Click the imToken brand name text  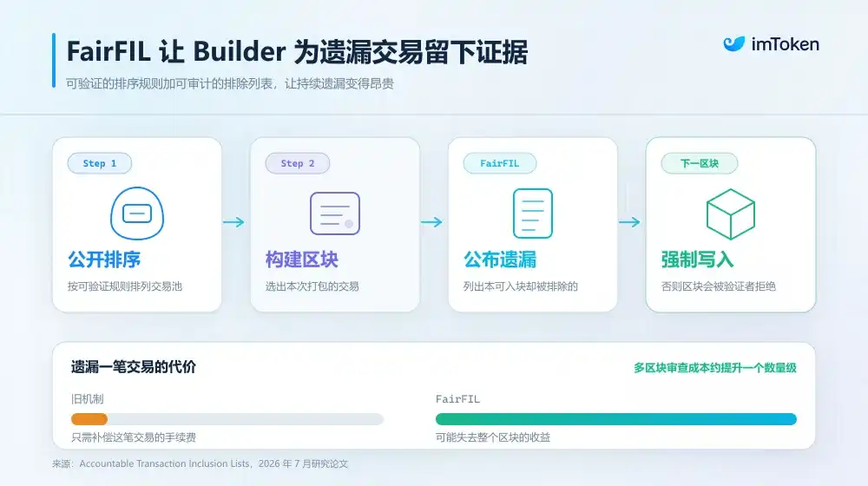coord(785,44)
